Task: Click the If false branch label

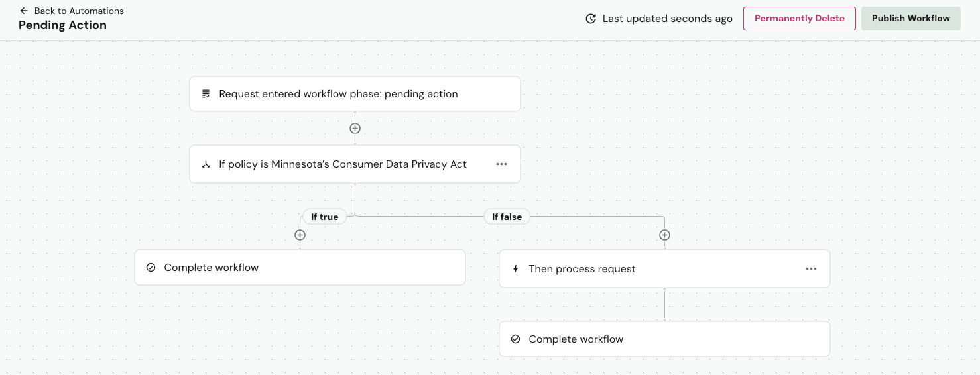Action: (x=507, y=217)
